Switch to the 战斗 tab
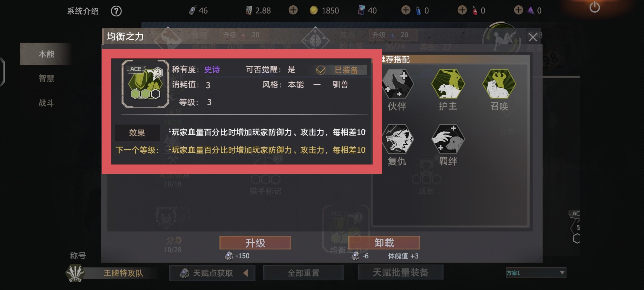This screenshot has height=290, width=644. 46,103
